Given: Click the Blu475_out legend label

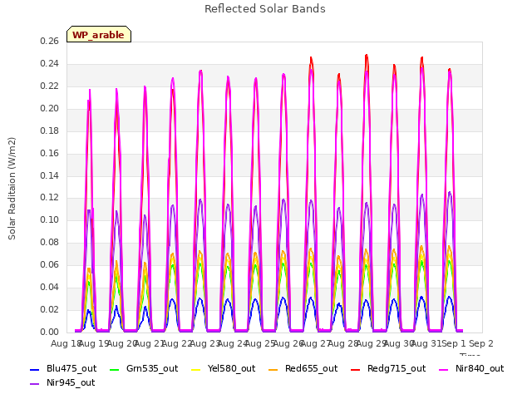Looking at the screenshot, I should 71,368.
